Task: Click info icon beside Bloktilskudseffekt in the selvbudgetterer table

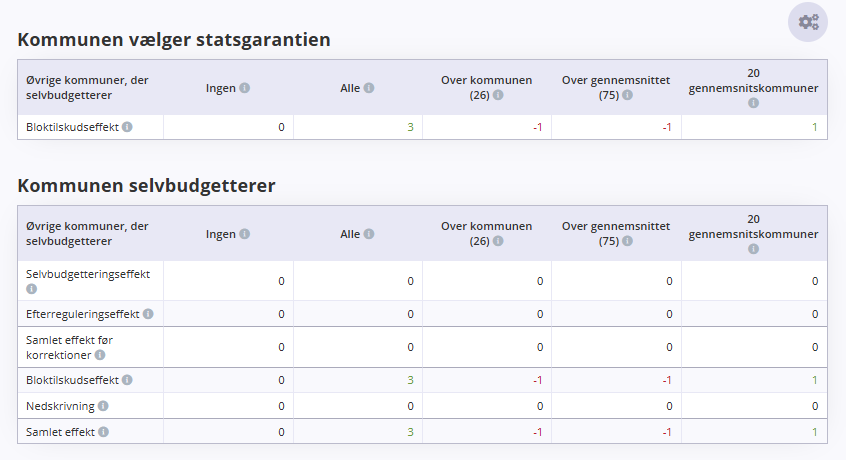Action: pyautogui.click(x=127, y=380)
